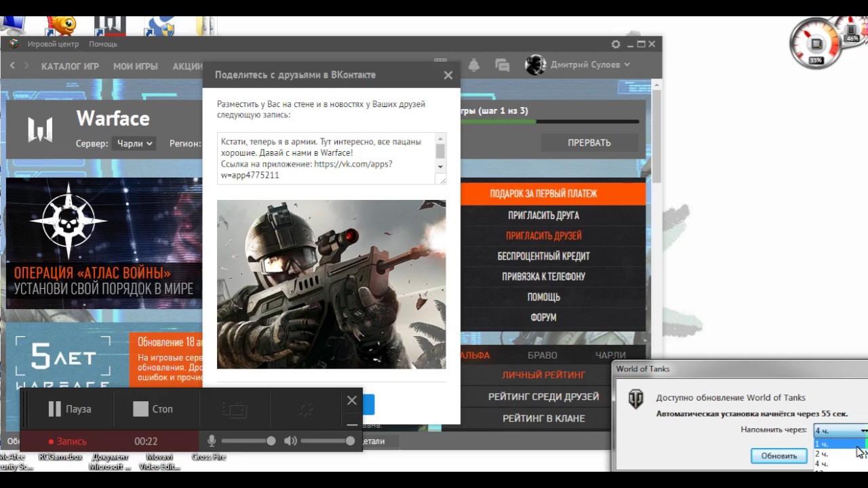The width and height of the screenshot is (868, 488).
Task: Click inside the share message text box
Action: click(x=326, y=159)
